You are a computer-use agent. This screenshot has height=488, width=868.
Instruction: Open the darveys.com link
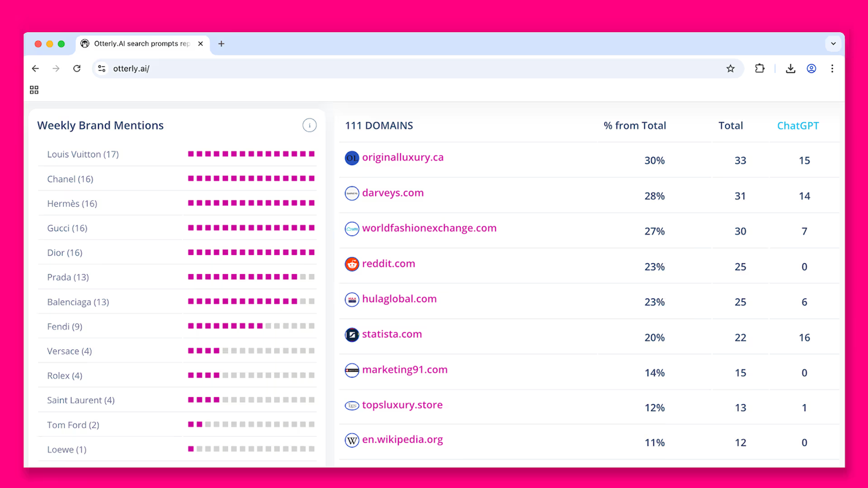[x=393, y=193]
